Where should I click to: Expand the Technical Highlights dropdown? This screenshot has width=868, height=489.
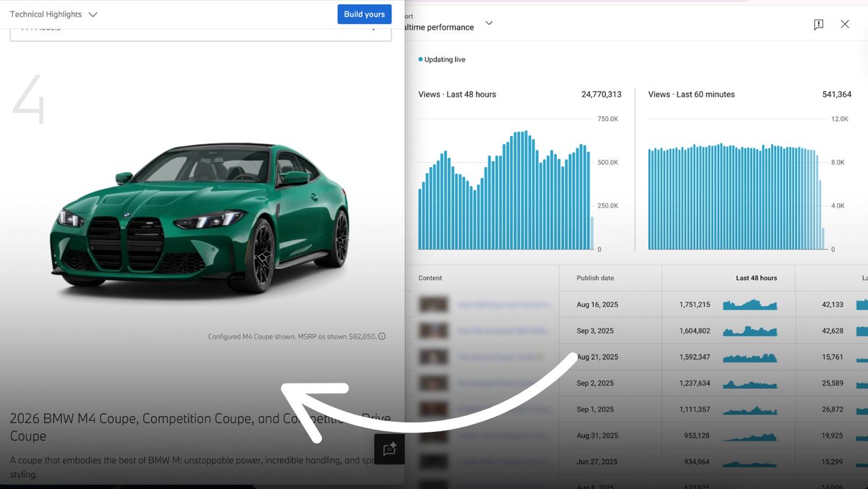(54, 14)
